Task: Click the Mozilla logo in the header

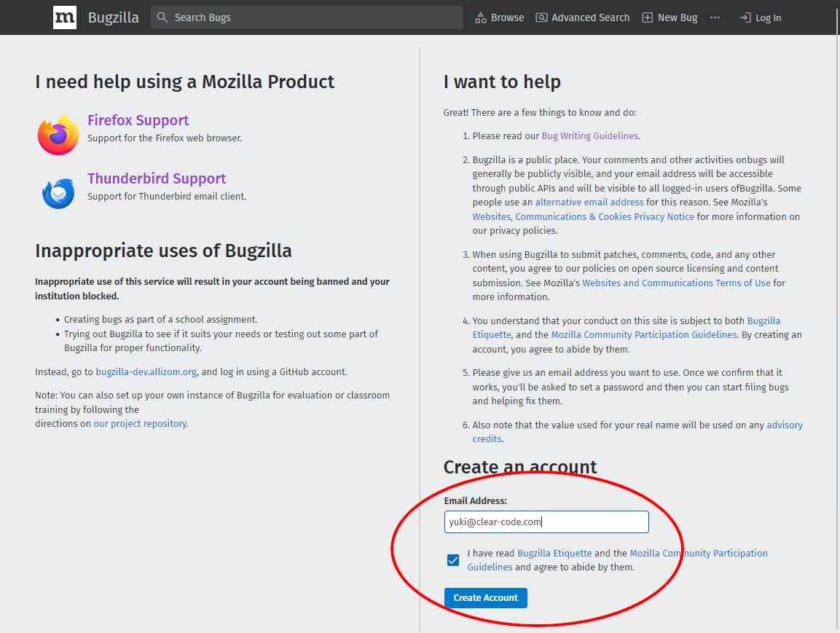Action: [65, 17]
